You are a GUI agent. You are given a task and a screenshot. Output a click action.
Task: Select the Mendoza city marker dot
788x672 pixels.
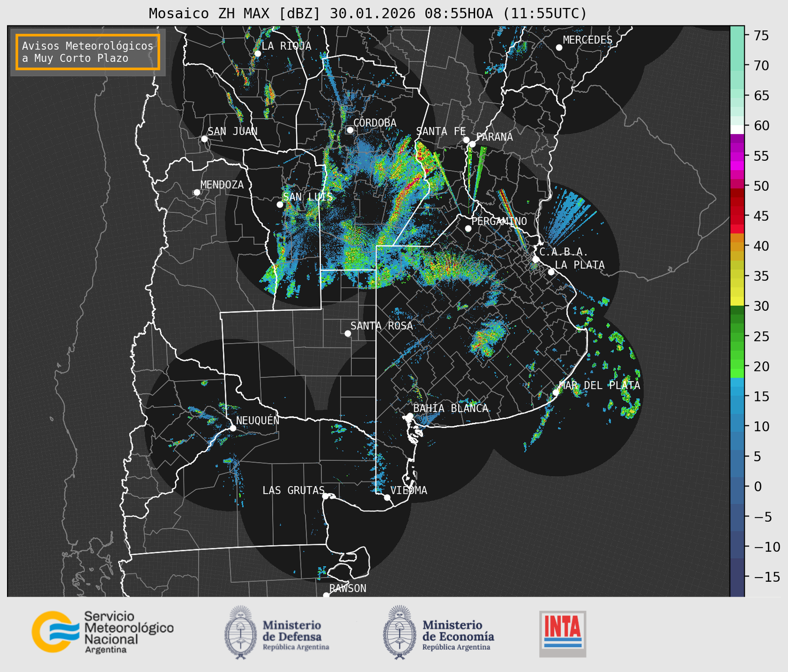pos(197,193)
